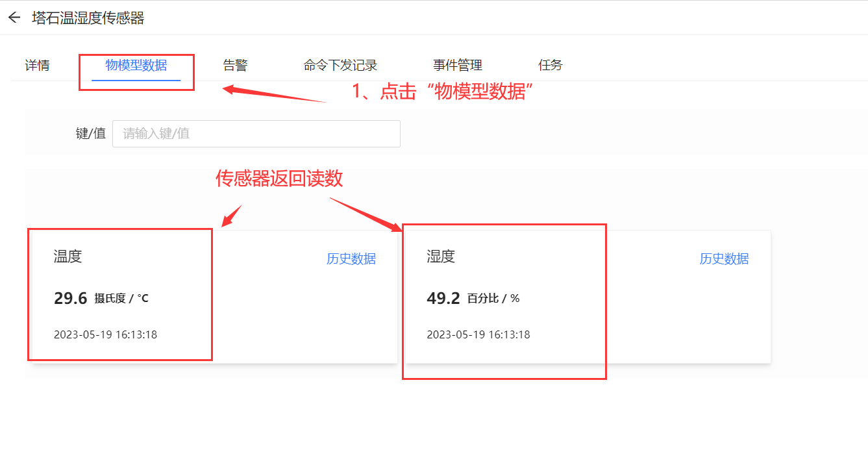Select the 命令下发记录 tab

tap(340, 65)
